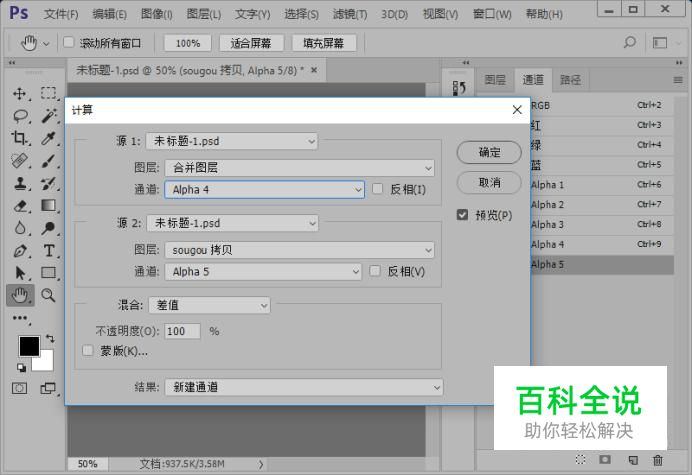Open Source 2 channel dropdown Alpha 5
Image resolution: width=692 pixels, height=475 pixels.
[x=263, y=271]
